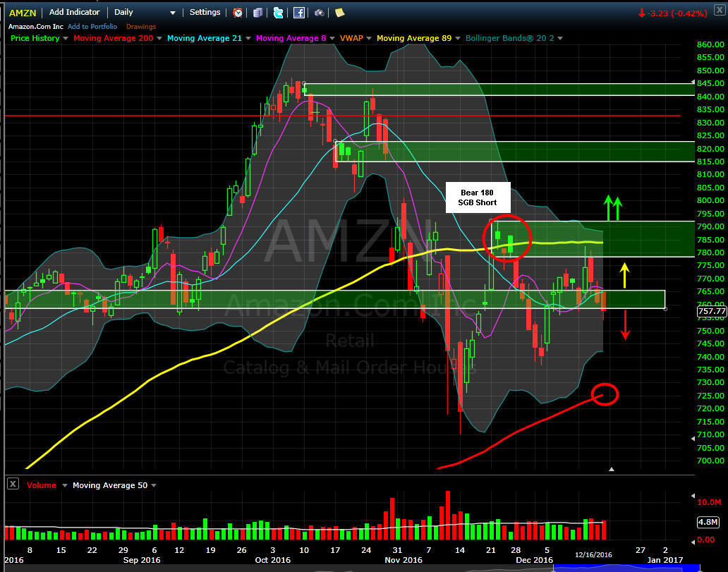
Task: Click the camera snapshot icon
Action: [x=320, y=13]
